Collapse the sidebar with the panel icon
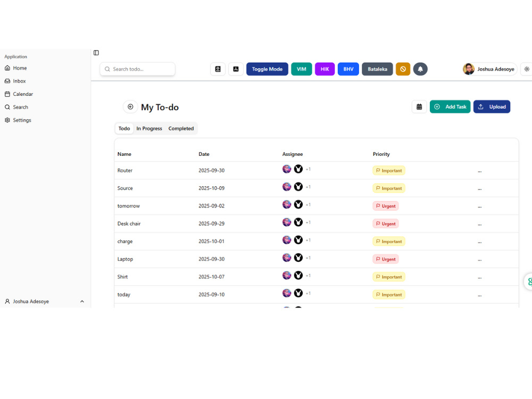 point(96,53)
